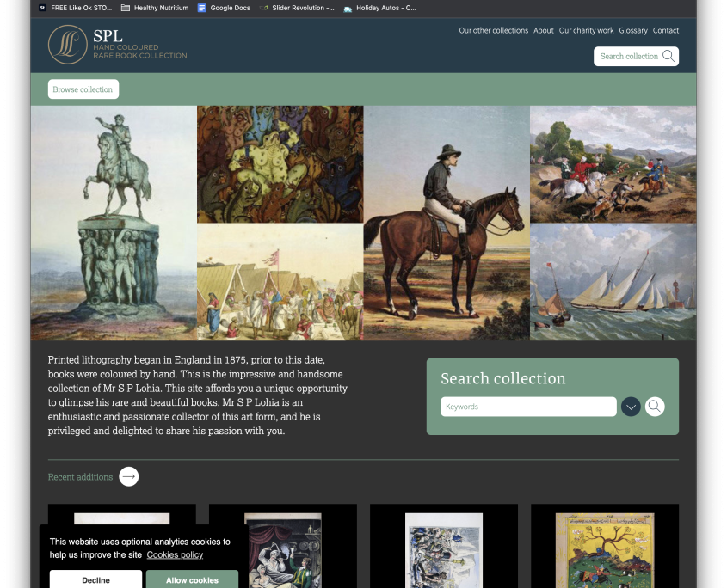Click Allow cookies button
Viewport: 727px width, 588px height.
192,579
